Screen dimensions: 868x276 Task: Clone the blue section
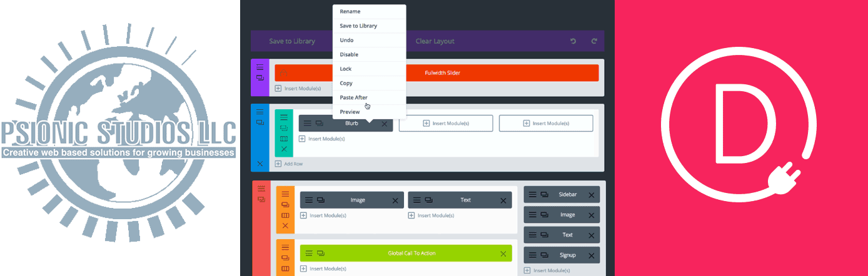tap(260, 122)
